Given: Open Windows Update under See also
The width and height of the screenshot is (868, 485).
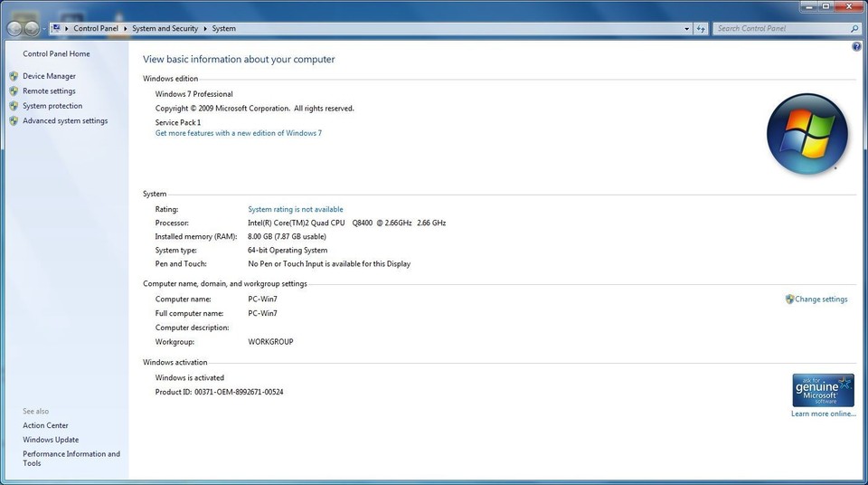Looking at the screenshot, I should [x=51, y=440].
